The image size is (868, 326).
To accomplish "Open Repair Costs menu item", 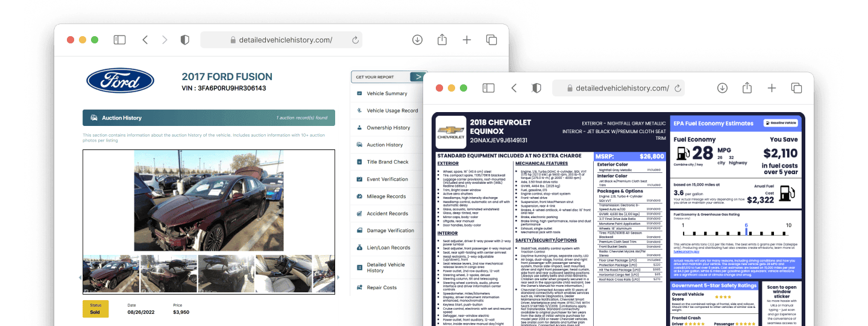I will 387,287.
